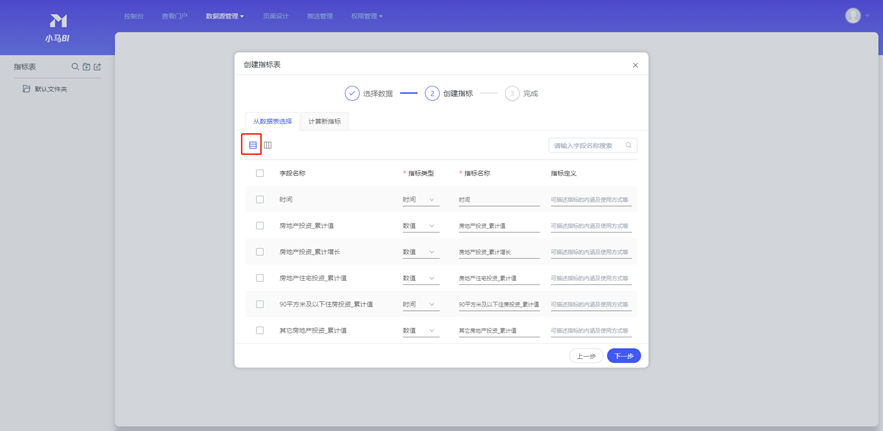Close the 创建指标表 dialog

click(x=635, y=65)
